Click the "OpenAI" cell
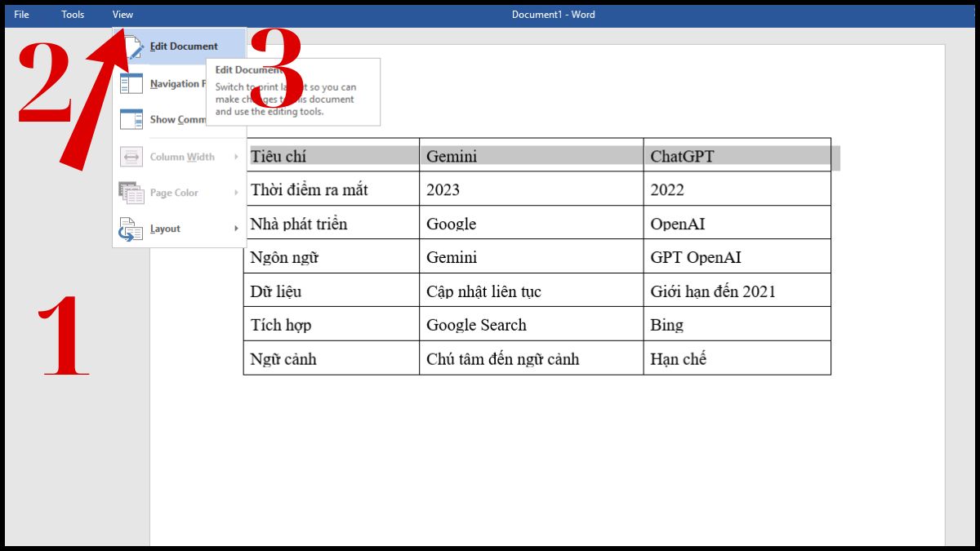Viewport: 980px width, 551px height. (737, 223)
